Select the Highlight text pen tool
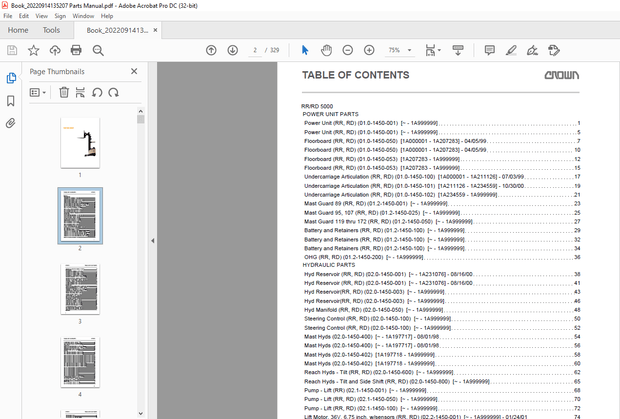Viewport: 620px width, 419px height. point(511,50)
